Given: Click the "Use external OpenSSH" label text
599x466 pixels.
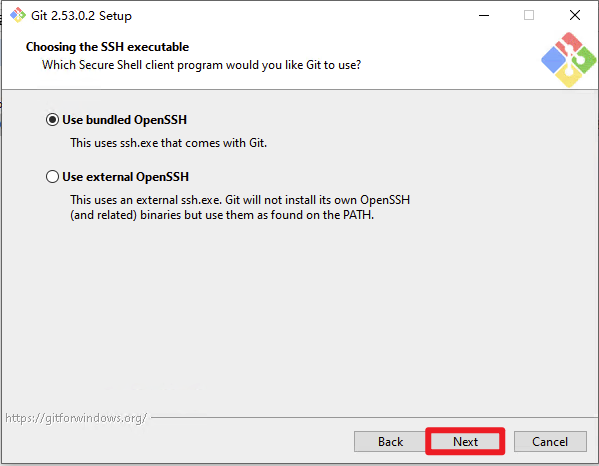Looking at the screenshot, I should 126,177.
